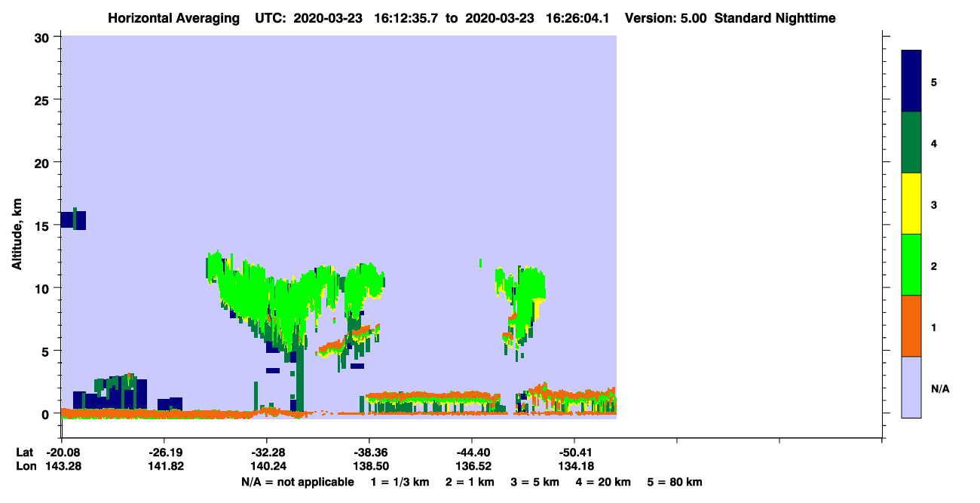Image resolution: width=980 pixels, height=503 pixels.
Task: Click the colorbar label "1"
Action: pyautogui.click(x=934, y=327)
